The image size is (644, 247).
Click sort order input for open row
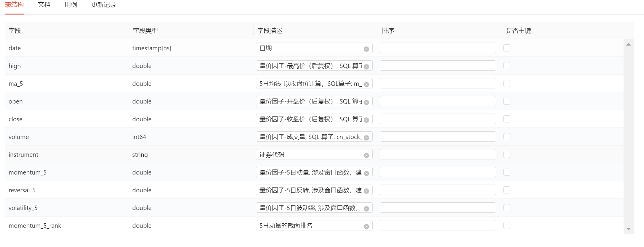point(438,101)
